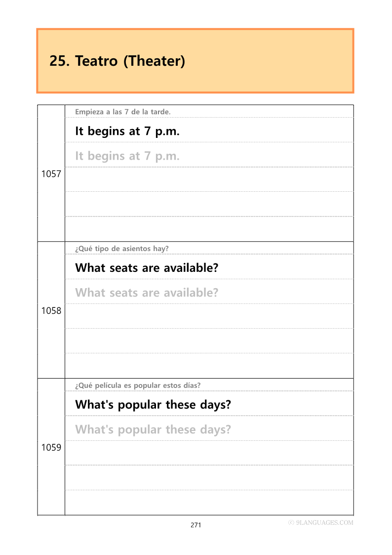Click the Spanish question "¿Qué tipo de asientos hay?"
This screenshot has width=392, height=555.
(x=122, y=249)
